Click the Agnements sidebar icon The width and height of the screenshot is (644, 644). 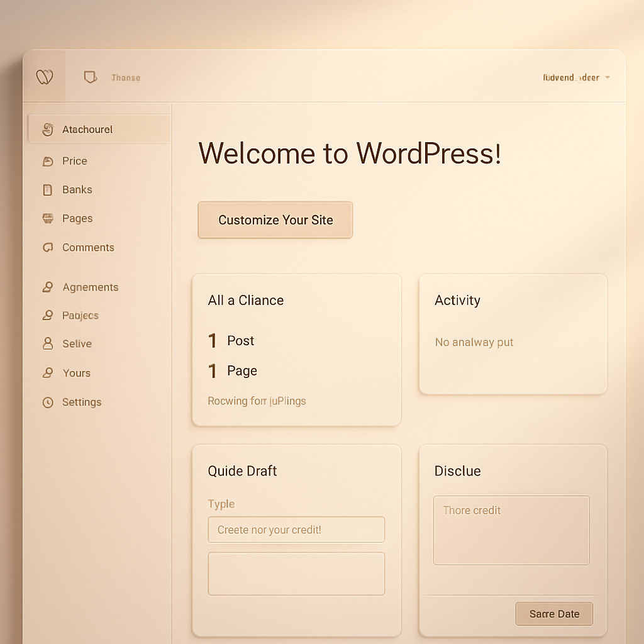tap(48, 287)
